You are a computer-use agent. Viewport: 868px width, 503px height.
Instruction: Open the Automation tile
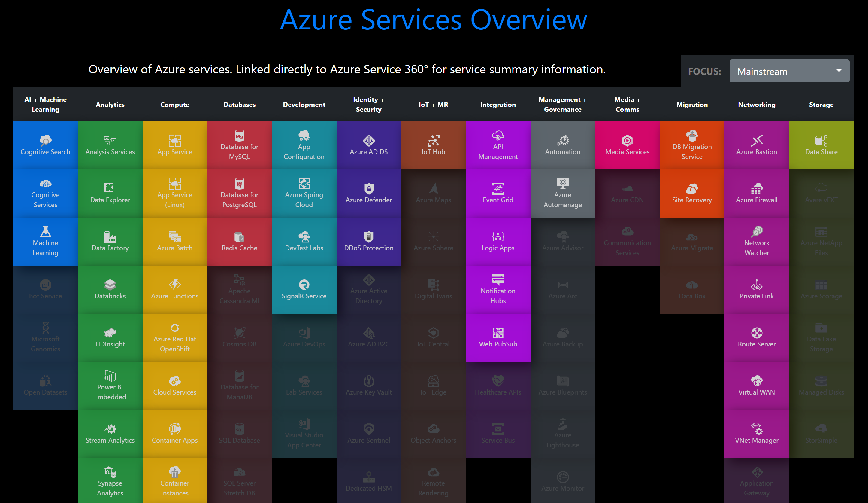coord(563,145)
